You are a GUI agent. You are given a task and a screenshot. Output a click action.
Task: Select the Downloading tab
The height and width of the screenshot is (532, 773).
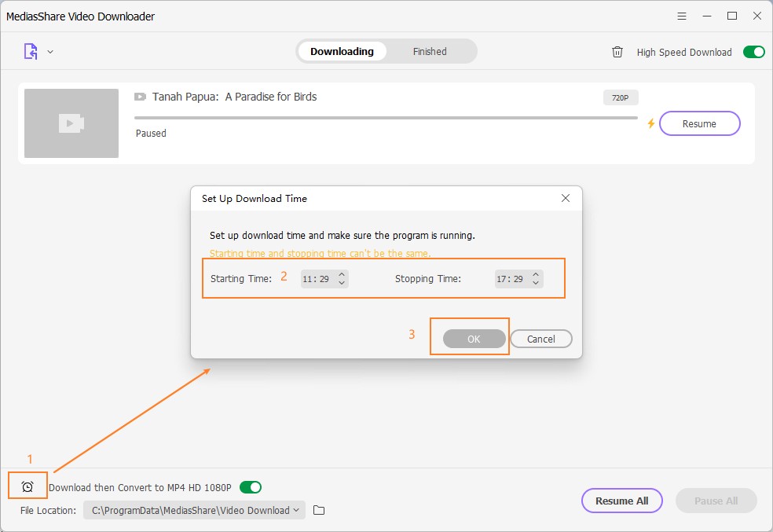click(342, 52)
